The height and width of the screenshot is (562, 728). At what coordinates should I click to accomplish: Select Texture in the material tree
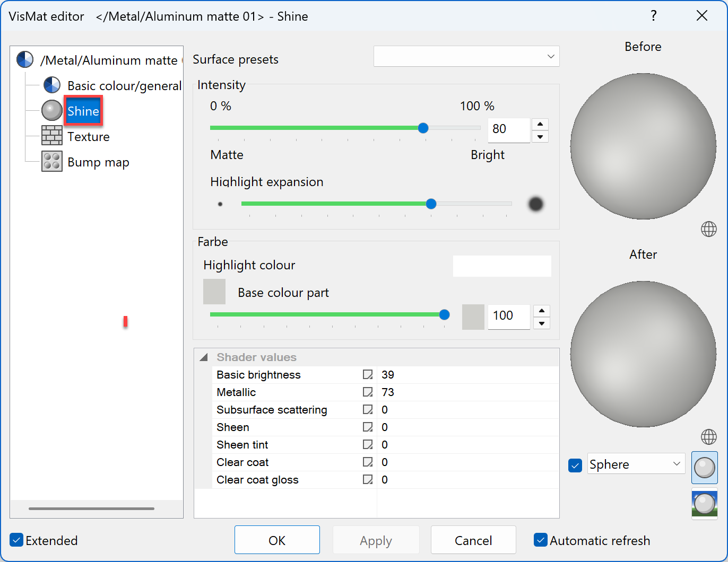coord(89,137)
